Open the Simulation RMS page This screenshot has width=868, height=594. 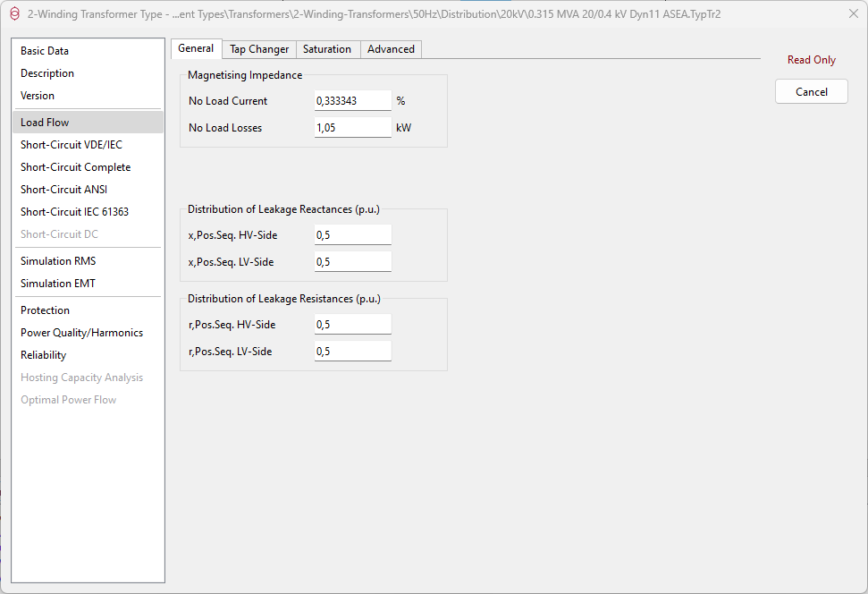click(58, 261)
